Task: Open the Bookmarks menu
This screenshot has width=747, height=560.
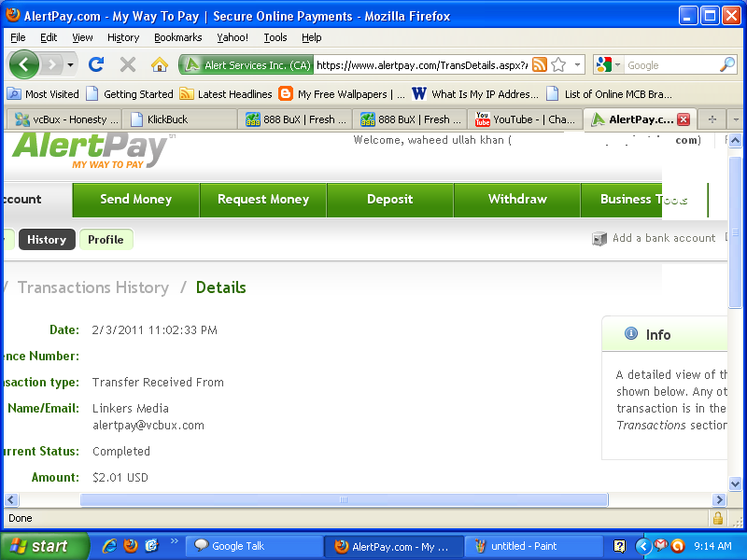Action: pos(178,37)
